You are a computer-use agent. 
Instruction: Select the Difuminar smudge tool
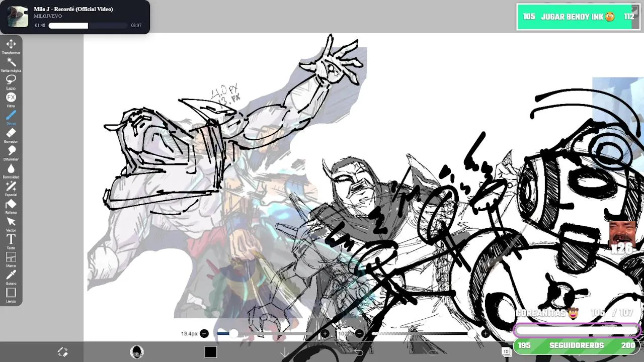pyautogui.click(x=11, y=153)
